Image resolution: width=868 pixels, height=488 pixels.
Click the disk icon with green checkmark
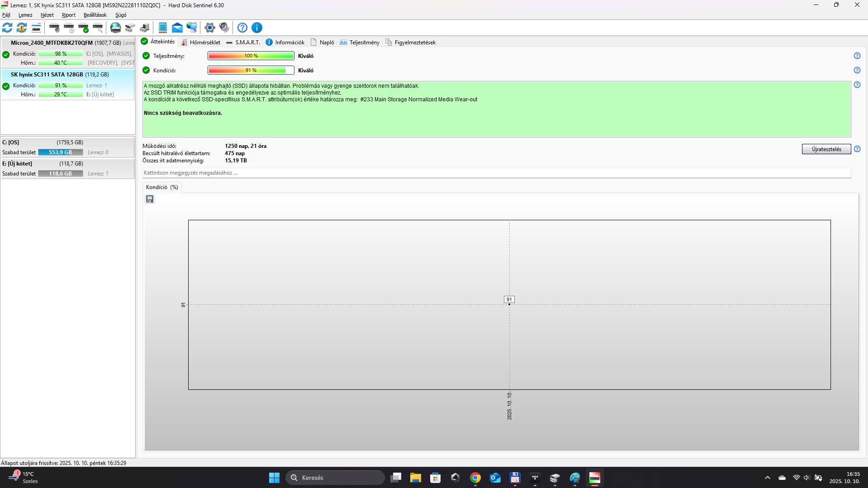(x=83, y=28)
